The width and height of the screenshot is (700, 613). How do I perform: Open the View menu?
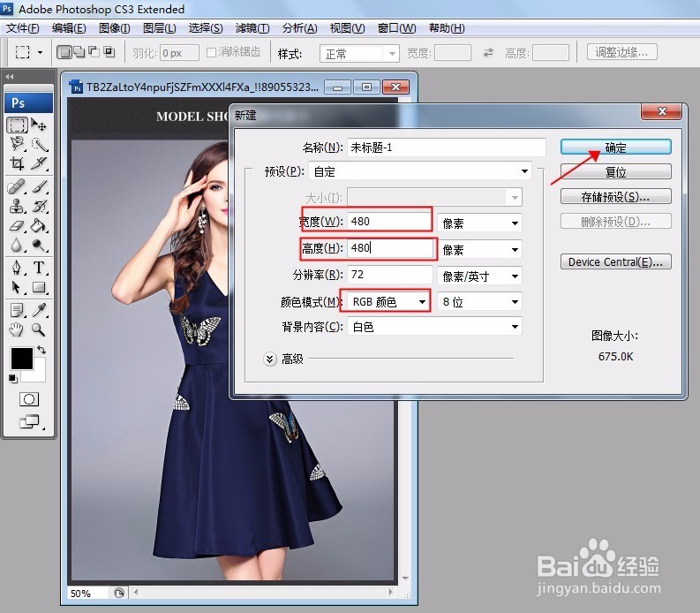(347, 28)
